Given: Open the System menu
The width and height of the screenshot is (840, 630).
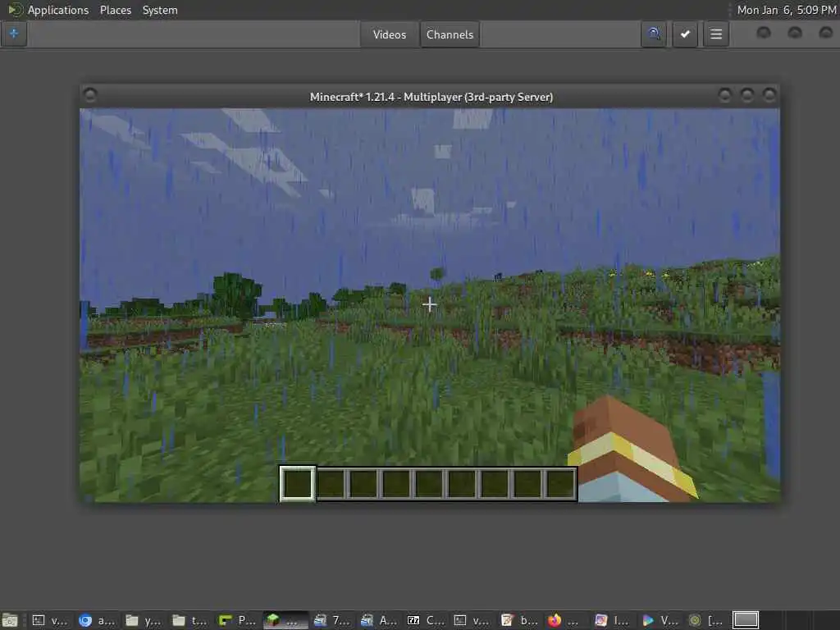Looking at the screenshot, I should tap(160, 10).
